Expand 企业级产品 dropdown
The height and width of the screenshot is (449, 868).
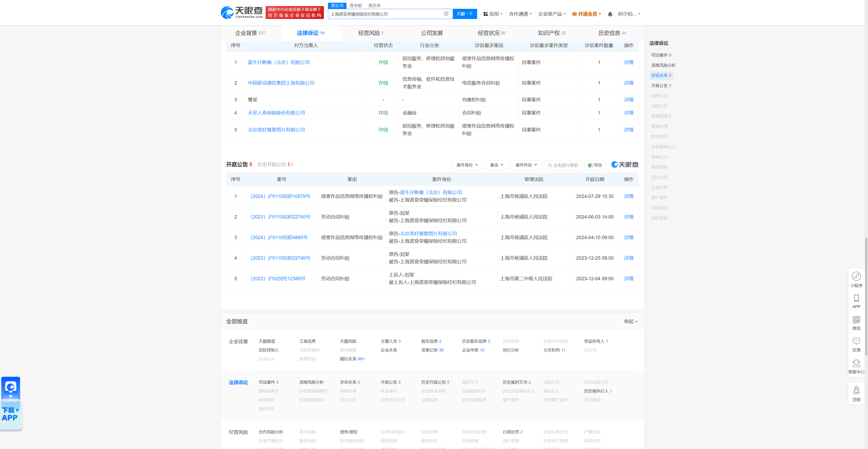552,14
